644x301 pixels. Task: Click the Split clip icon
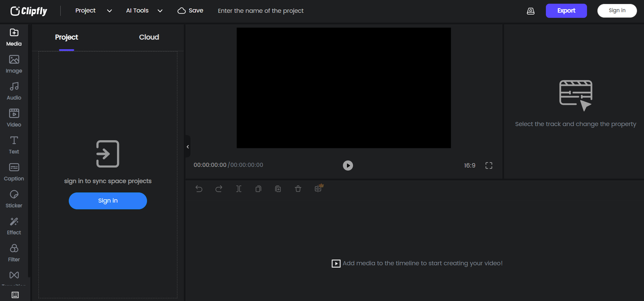238,189
